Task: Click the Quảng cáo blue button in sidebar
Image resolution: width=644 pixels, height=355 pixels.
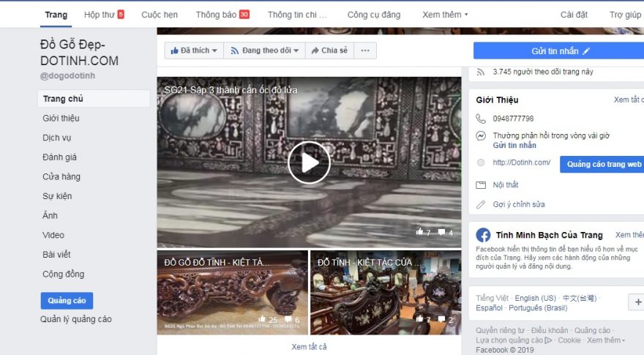Action: click(x=67, y=301)
